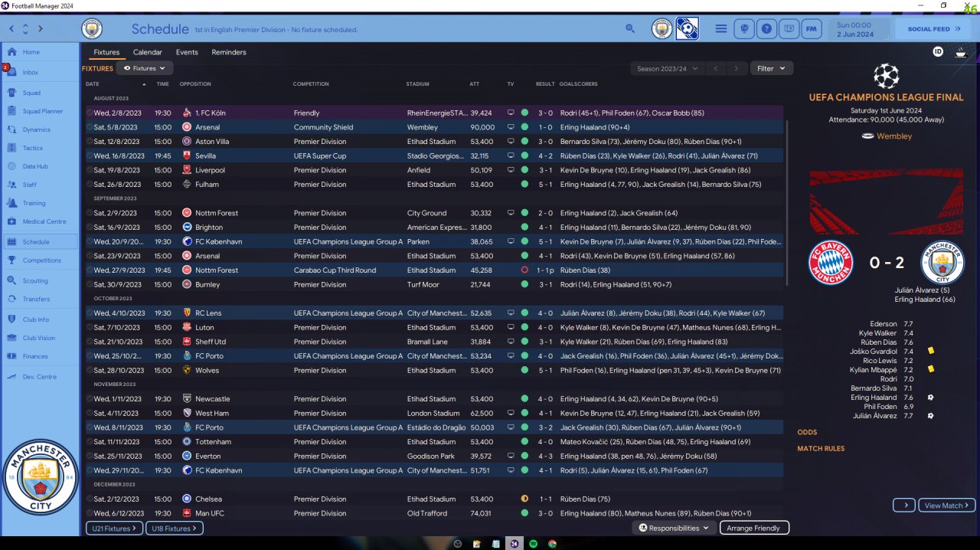The width and height of the screenshot is (980, 550).
Task: Open Tactics in the sidebar
Action: (x=40, y=148)
